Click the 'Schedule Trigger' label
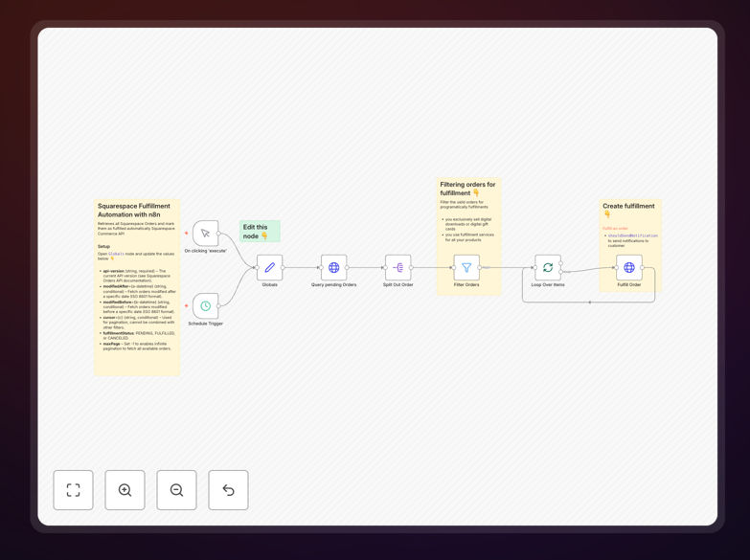 click(x=206, y=324)
